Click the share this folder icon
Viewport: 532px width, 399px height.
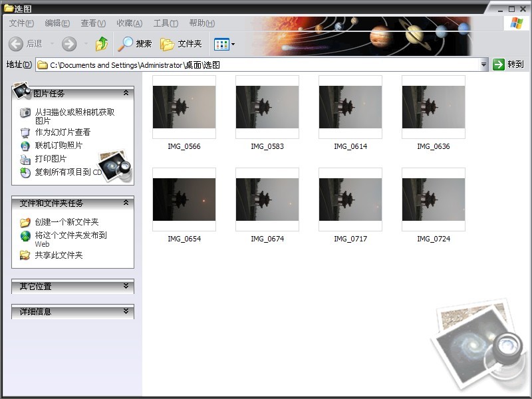point(25,255)
